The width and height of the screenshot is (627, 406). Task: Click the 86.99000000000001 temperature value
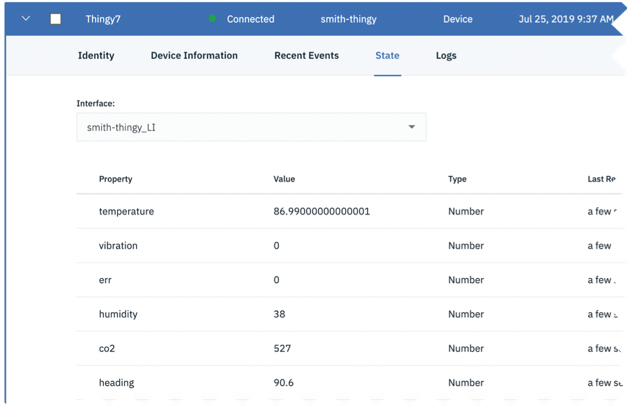321,211
